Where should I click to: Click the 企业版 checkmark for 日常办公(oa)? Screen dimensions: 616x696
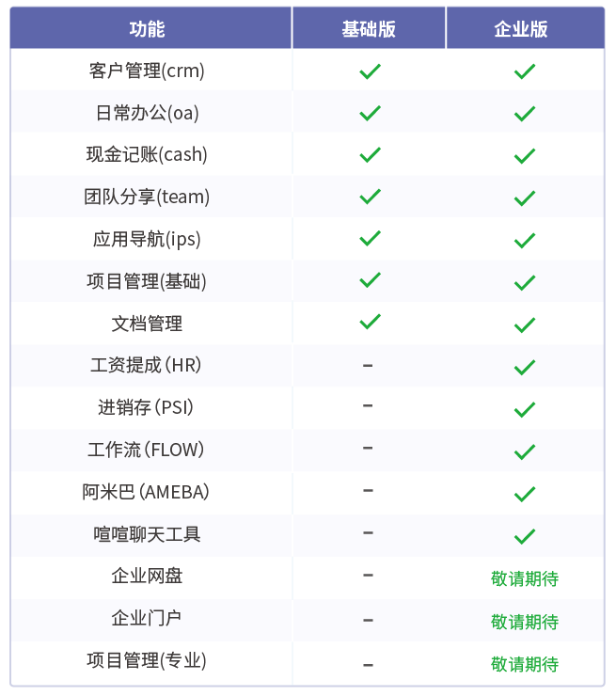(524, 113)
